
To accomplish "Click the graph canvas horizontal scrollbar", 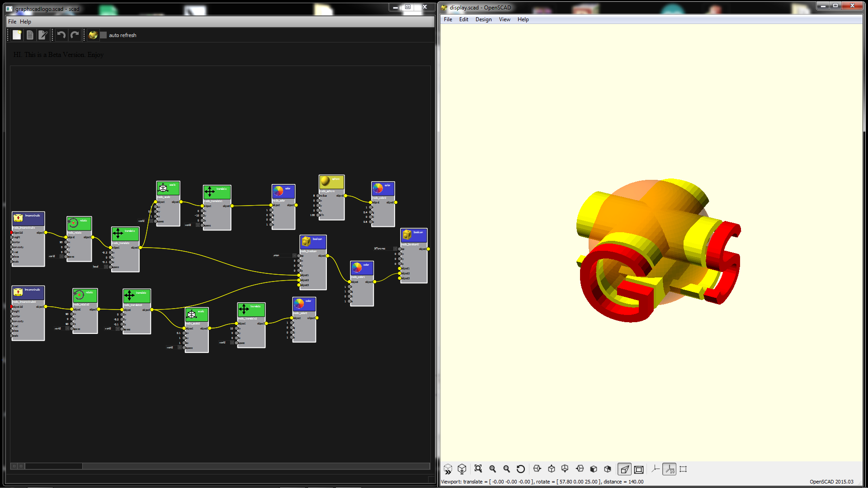I will tap(220, 466).
